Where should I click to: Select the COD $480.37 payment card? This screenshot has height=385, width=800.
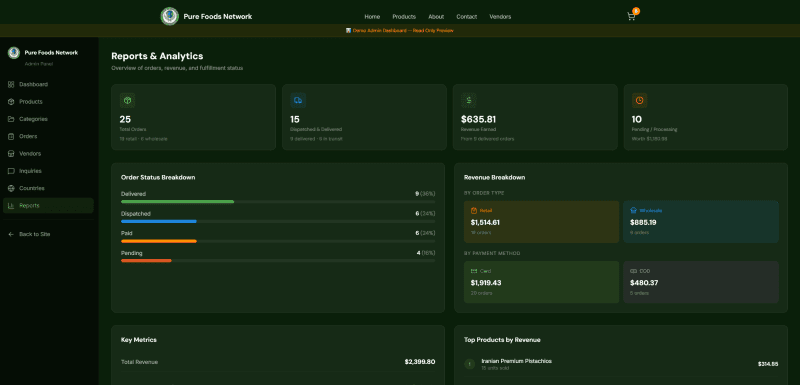point(701,282)
